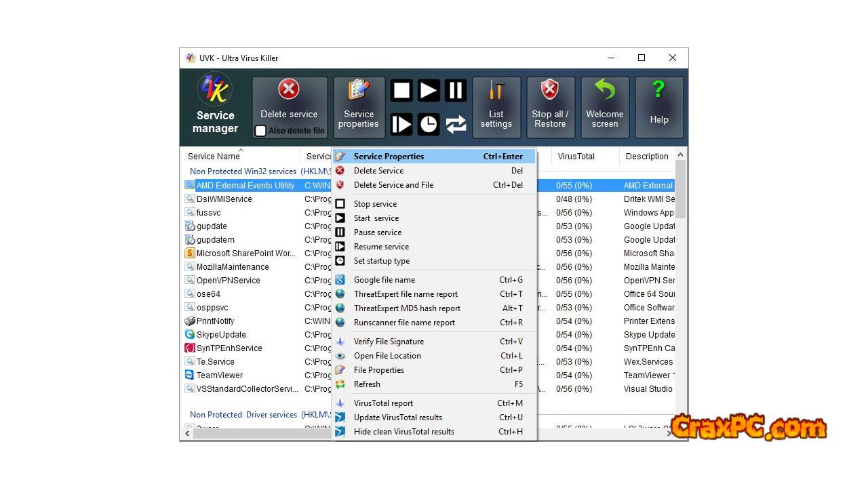Choose Delete Service and File menu entry

393,185
